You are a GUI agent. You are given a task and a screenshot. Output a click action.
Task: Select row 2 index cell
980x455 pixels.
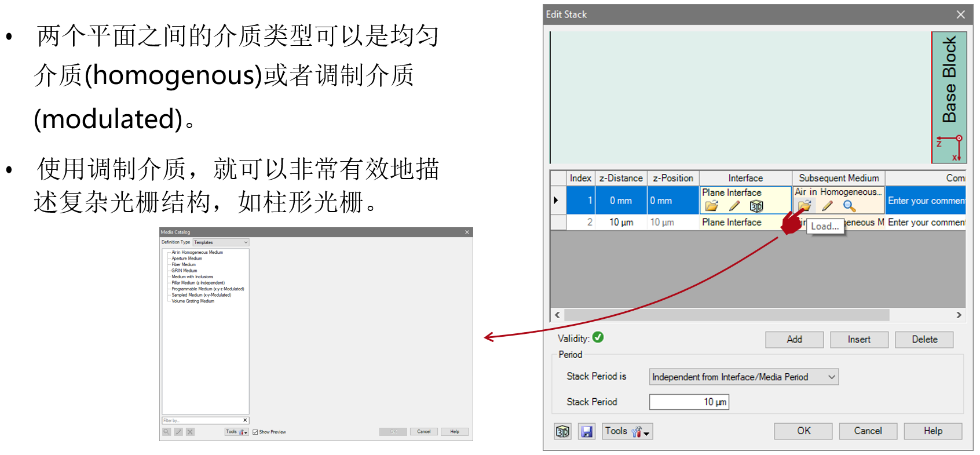(581, 223)
